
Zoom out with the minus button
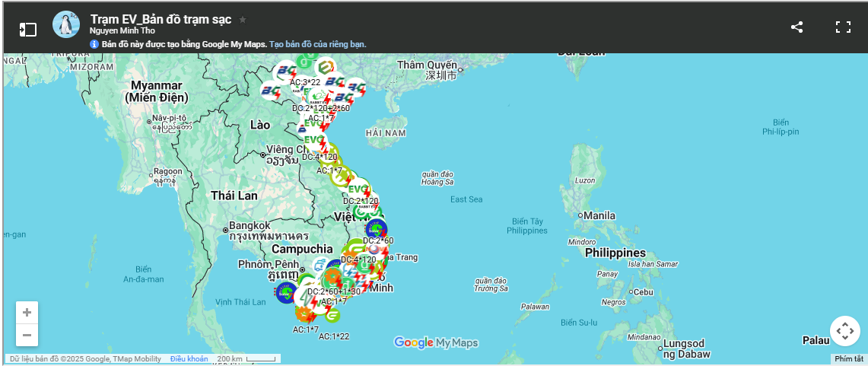(x=27, y=335)
